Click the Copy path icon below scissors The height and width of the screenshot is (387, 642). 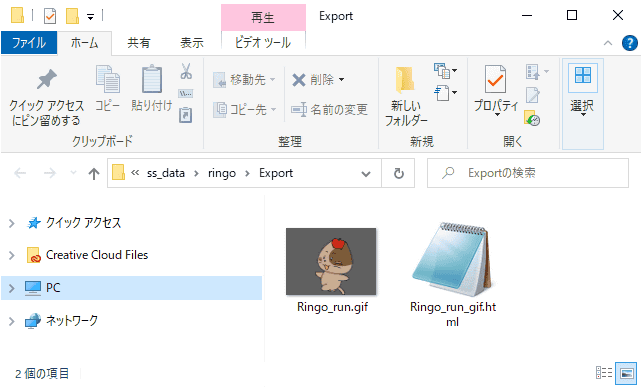point(186,94)
